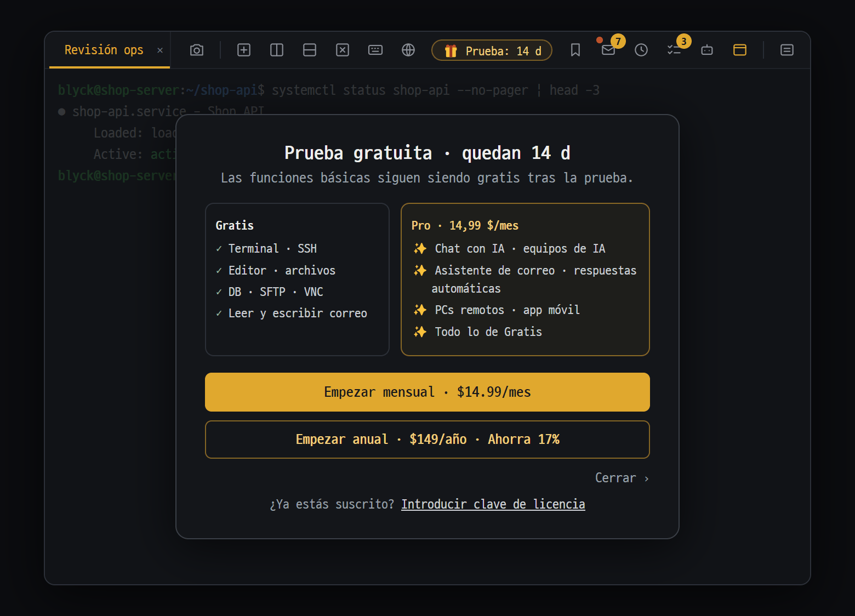Close the trial dialog via Cerrar
Image resolution: width=855 pixels, height=616 pixels.
click(622, 478)
